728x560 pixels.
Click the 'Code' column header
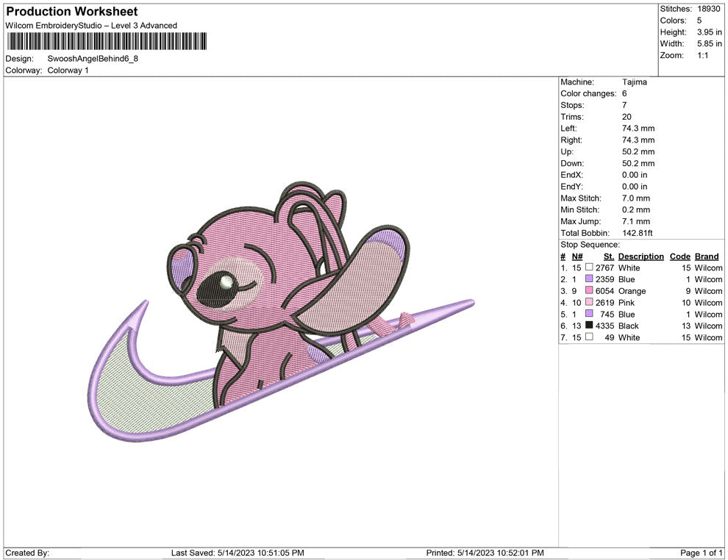coord(679,256)
